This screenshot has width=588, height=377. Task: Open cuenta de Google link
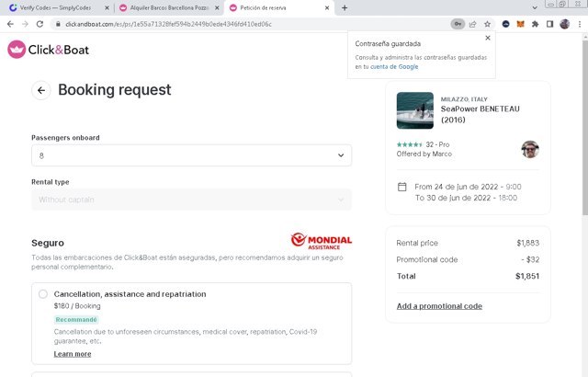tap(394, 67)
